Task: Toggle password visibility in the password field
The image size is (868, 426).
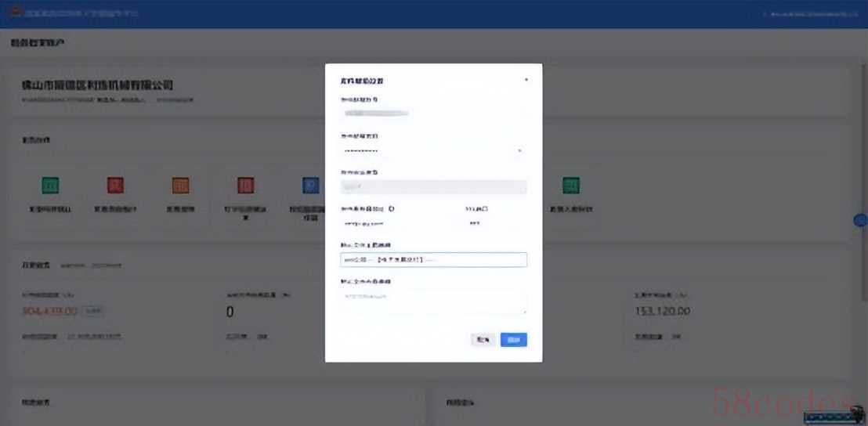Action: (x=519, y=150)
